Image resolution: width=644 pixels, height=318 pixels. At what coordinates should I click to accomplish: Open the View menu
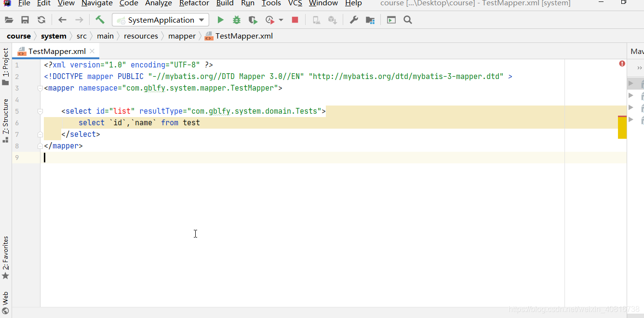point(66,3)
